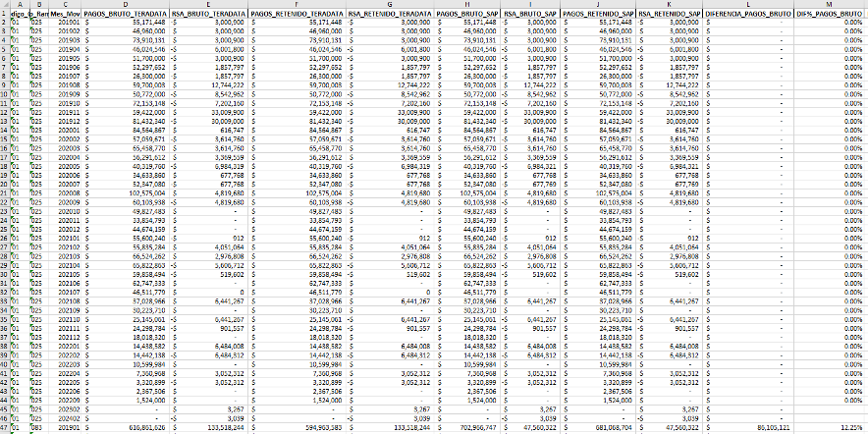This screenshot has width=868, height=434.
Task: Select row 1 header
Action: coord(5,13)
